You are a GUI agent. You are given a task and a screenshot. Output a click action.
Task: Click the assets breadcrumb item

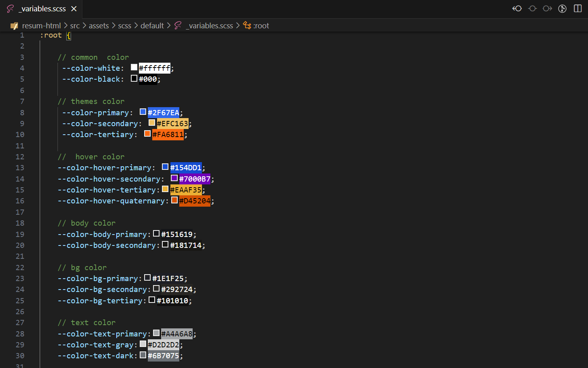[99, 25]
